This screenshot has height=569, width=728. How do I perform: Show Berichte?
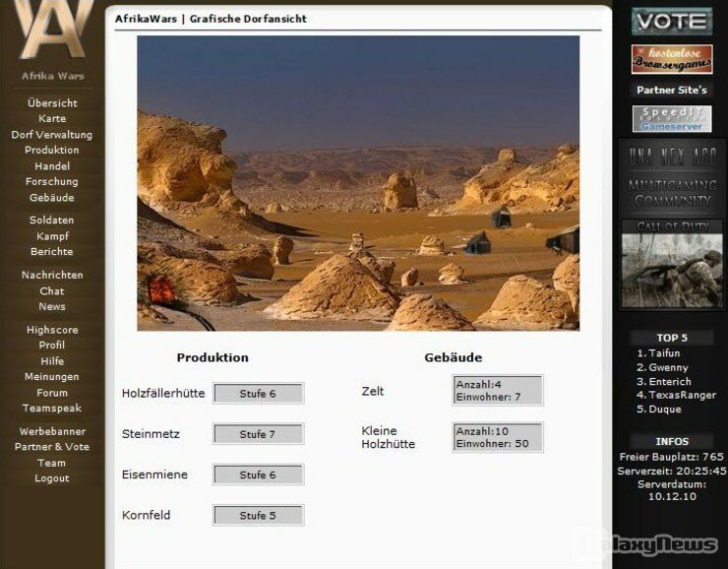coord(51,251)
